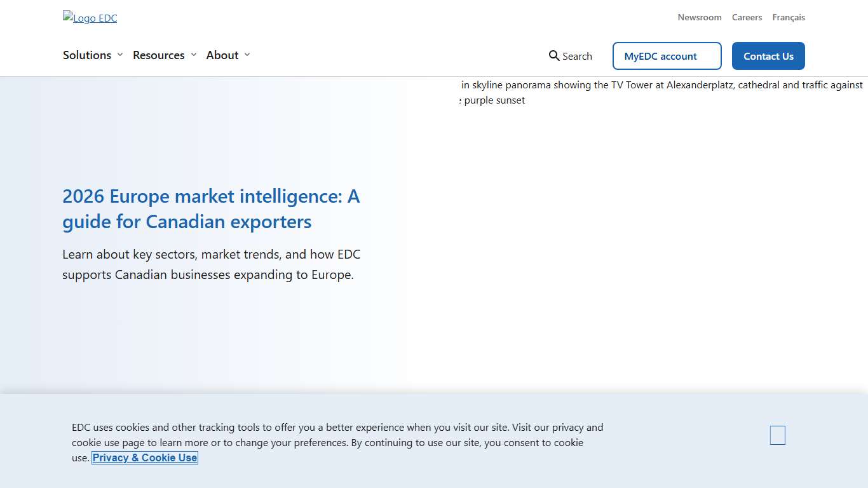Click the Solutions chevron arrow
This screenshot has height=488, width=868.
point(121,55)
